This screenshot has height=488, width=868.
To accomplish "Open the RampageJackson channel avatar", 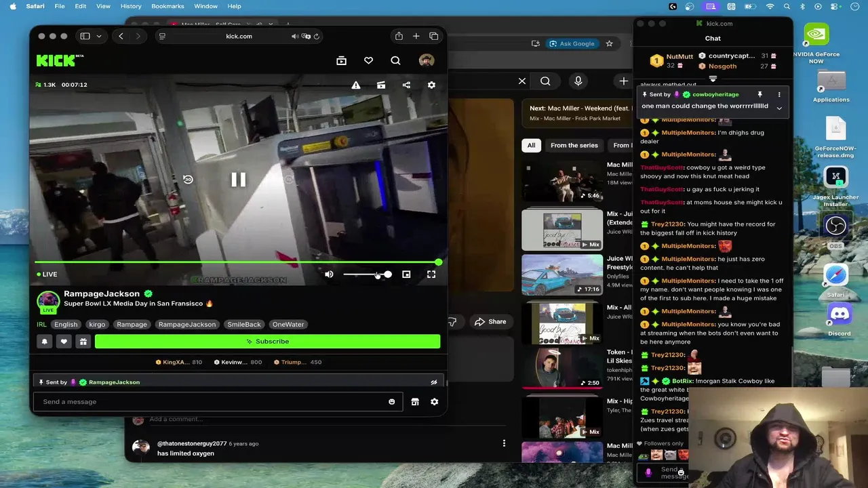I will coord(48,302).
